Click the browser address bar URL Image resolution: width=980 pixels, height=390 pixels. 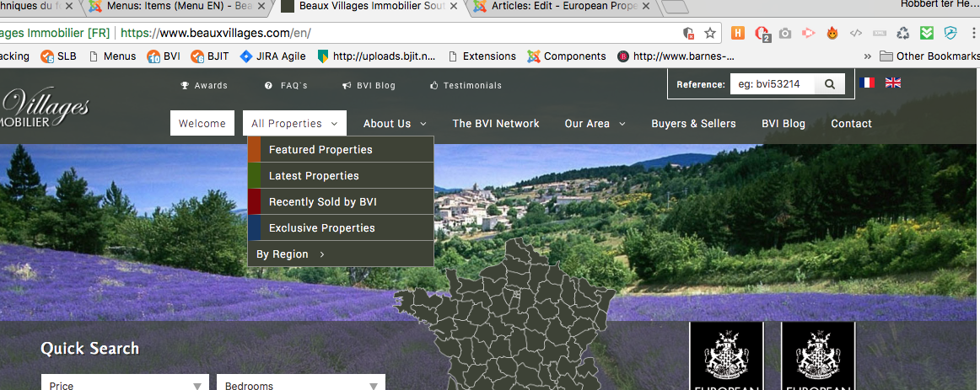click(x=216, y=33)
